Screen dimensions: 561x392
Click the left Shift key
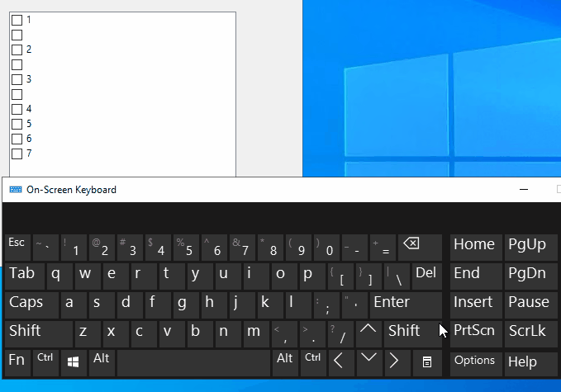[x=39, y=333]
